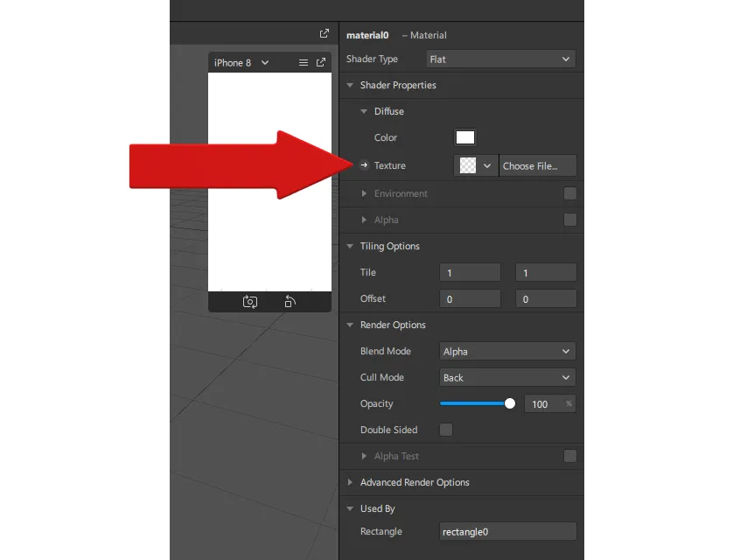Expand the Environment section
Screen dimensions: 754x560
tap(364, 193)
